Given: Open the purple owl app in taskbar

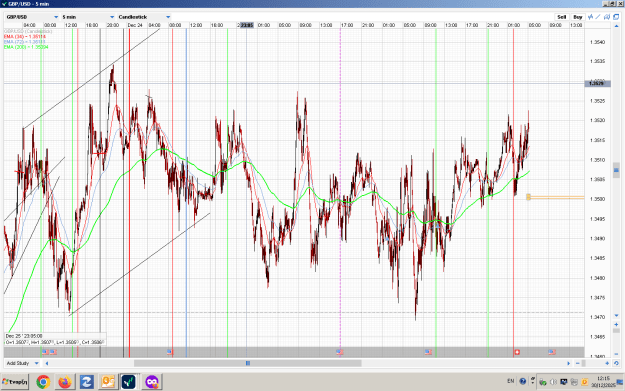Looking at the screenshot, I should point(152,382).
